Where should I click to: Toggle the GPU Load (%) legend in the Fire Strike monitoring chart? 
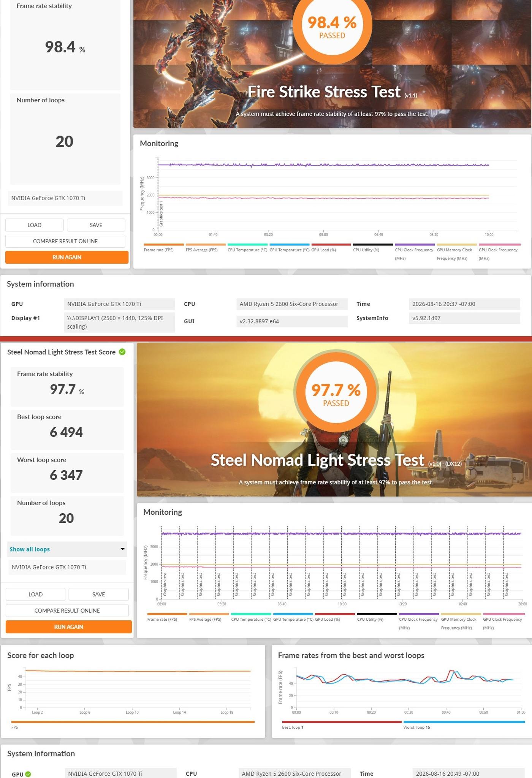click(331, 248)
